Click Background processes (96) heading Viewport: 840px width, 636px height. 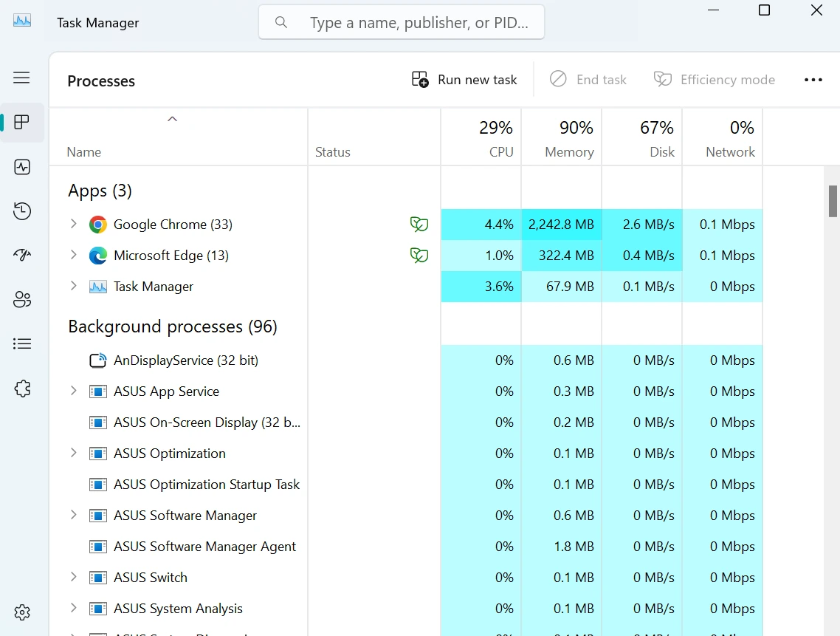173,326
